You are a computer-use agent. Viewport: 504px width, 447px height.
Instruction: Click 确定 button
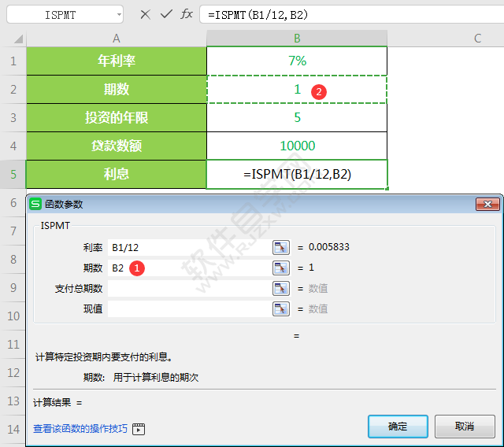click(x=398, y=427)
